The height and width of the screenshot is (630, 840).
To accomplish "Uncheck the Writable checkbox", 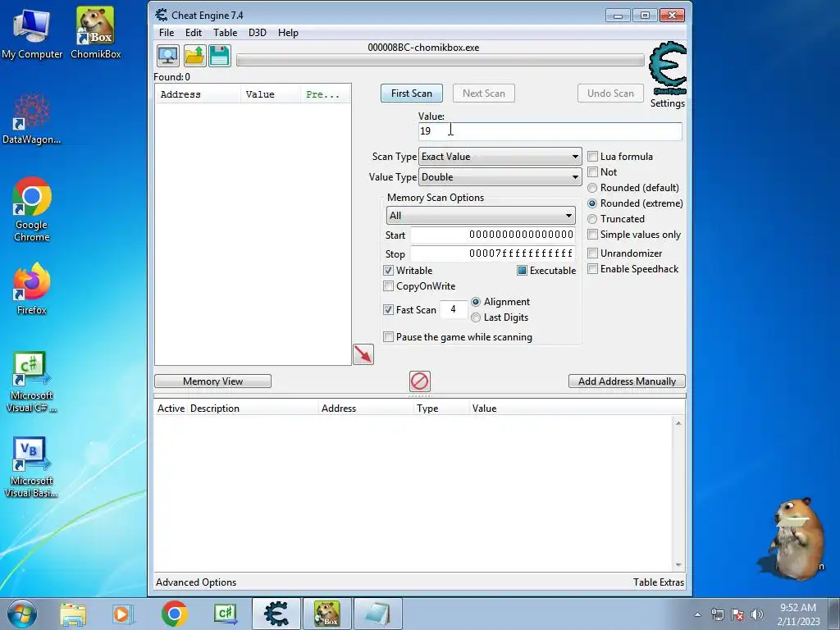I will 388,271.
